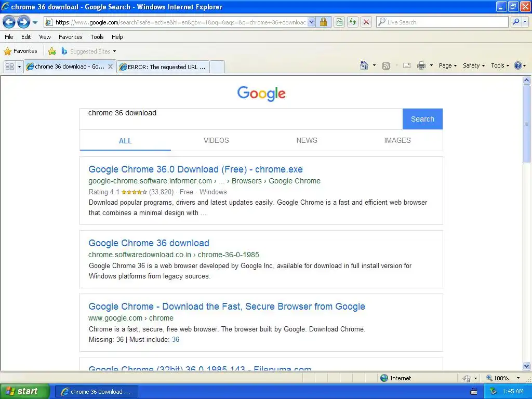Screen dimensions: 532x399
Task: Open the Help menu
Action: click(x=117, y=37)
